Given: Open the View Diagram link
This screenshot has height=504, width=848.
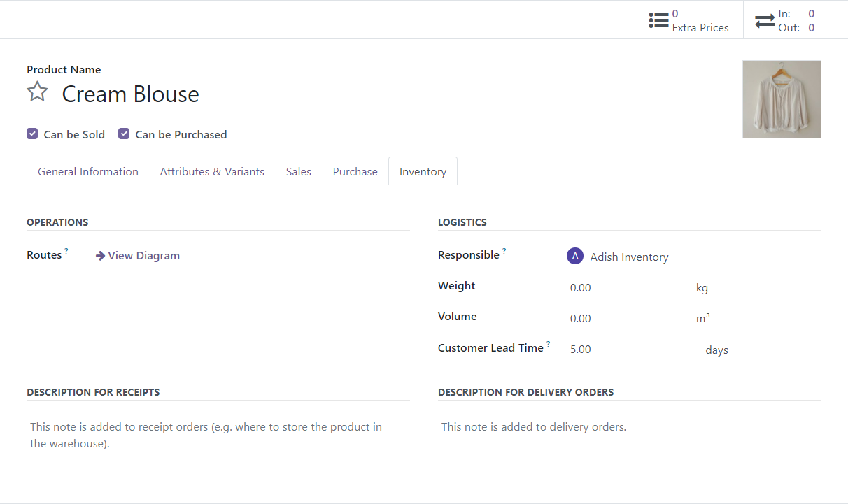Looking at the screenshot, I should pos(143,256).
